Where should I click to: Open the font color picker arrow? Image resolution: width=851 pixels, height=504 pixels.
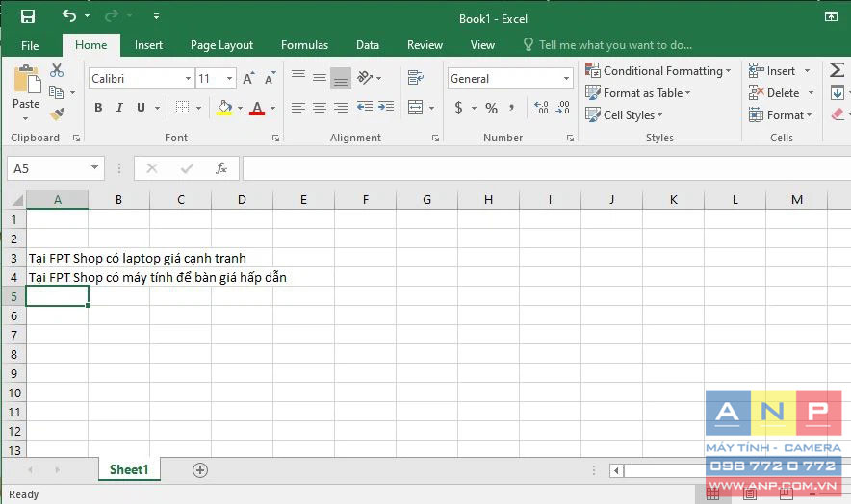(x=272, y=108)
